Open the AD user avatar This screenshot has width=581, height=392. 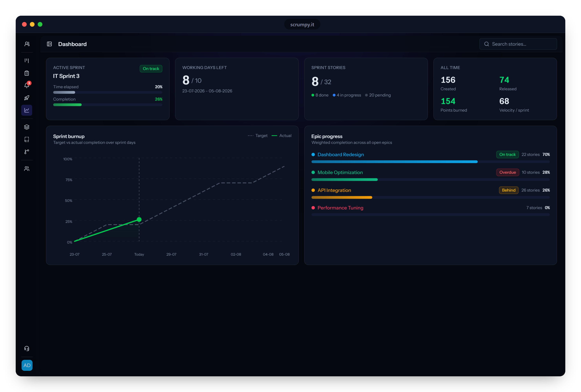[x=27, y=365]
